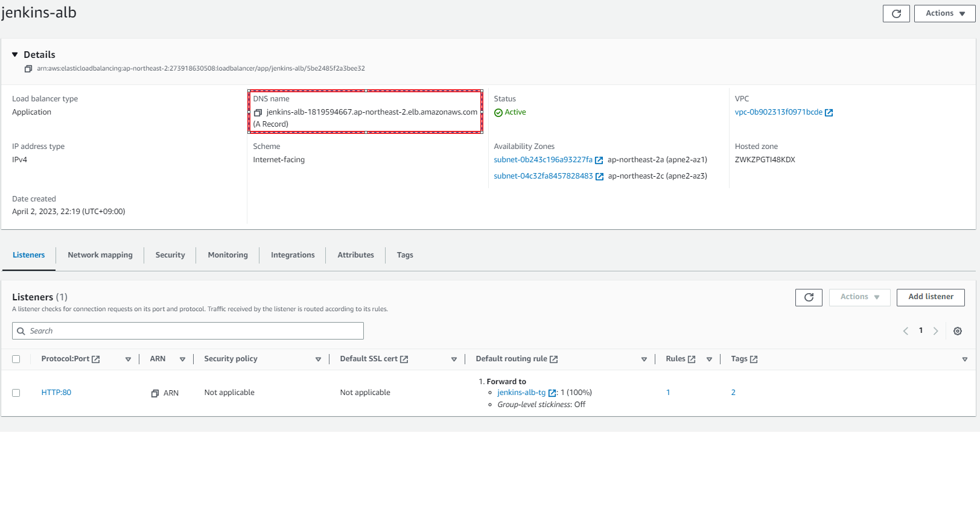This screenshot has width=980, height=509.
Task: Open subnet-0b243c196a93227fa link
Action: pos(543,160)
